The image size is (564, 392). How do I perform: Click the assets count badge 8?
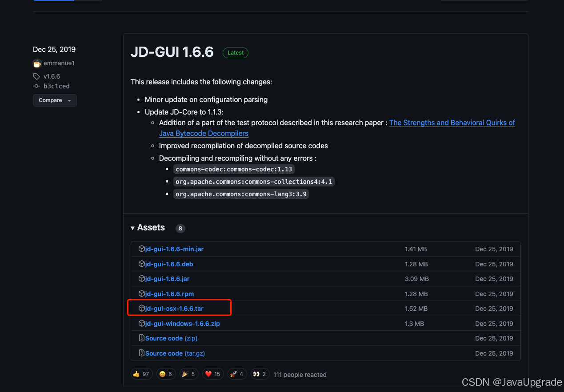[x=180, y=229]
